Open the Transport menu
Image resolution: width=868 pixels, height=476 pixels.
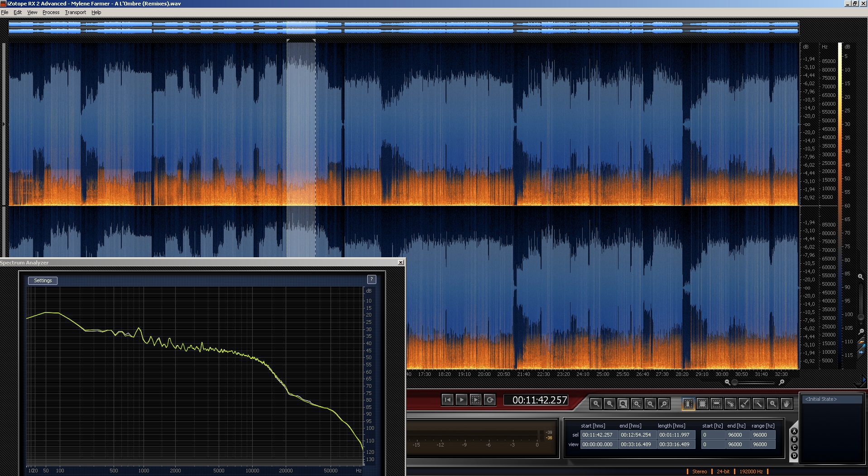(x=75, y=12)
